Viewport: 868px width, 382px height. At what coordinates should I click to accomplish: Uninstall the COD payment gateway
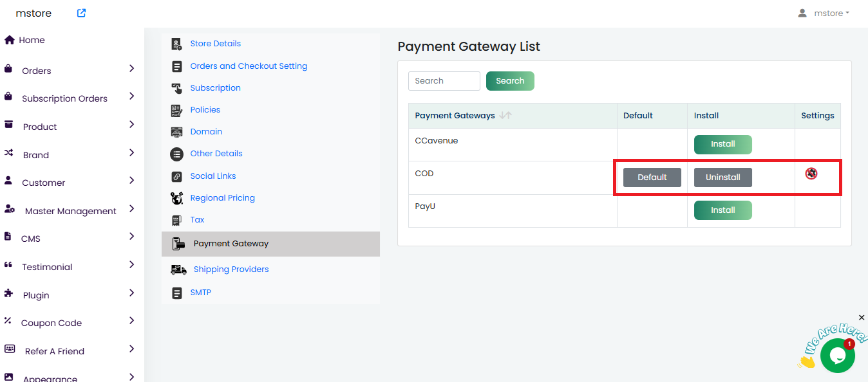coord(722,177)
